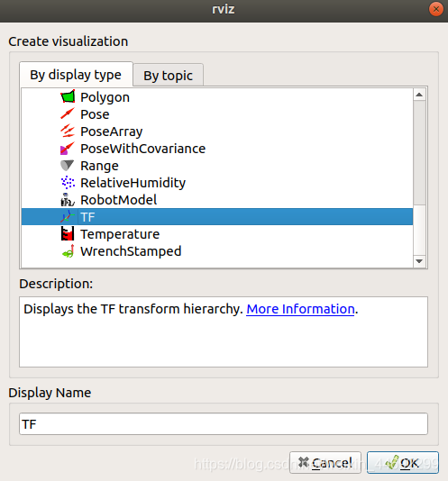Click the gray cone Range icon
Viewport: 448px width, 481px height.
point(68,166)
